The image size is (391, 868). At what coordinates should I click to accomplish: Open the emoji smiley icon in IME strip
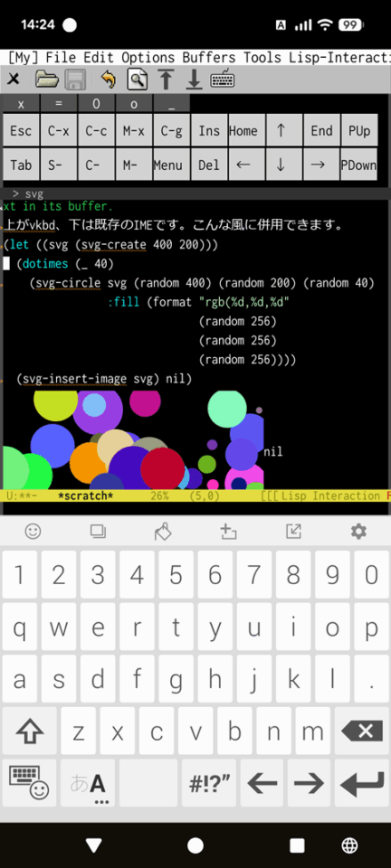(33, 532)
